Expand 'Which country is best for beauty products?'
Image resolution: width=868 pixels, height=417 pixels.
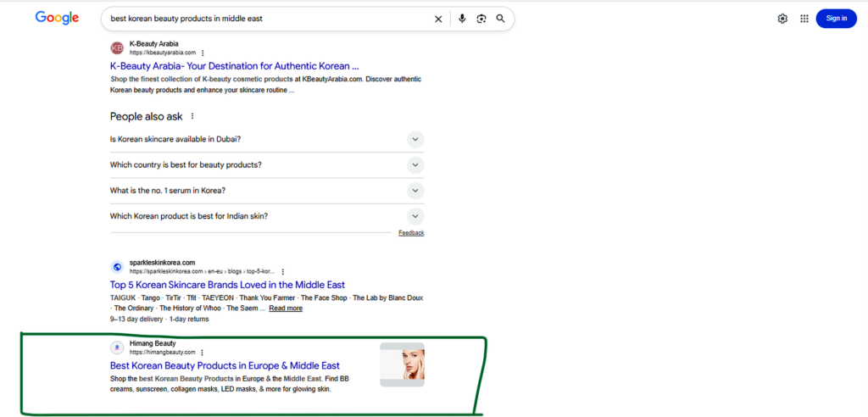click(x=267, y=165)
